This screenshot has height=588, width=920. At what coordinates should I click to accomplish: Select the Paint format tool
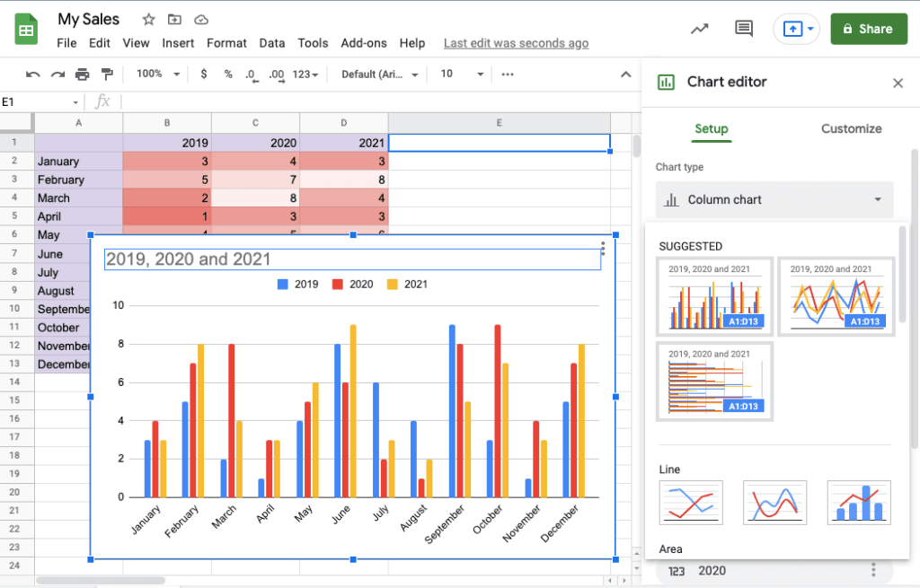coord(106,75)
